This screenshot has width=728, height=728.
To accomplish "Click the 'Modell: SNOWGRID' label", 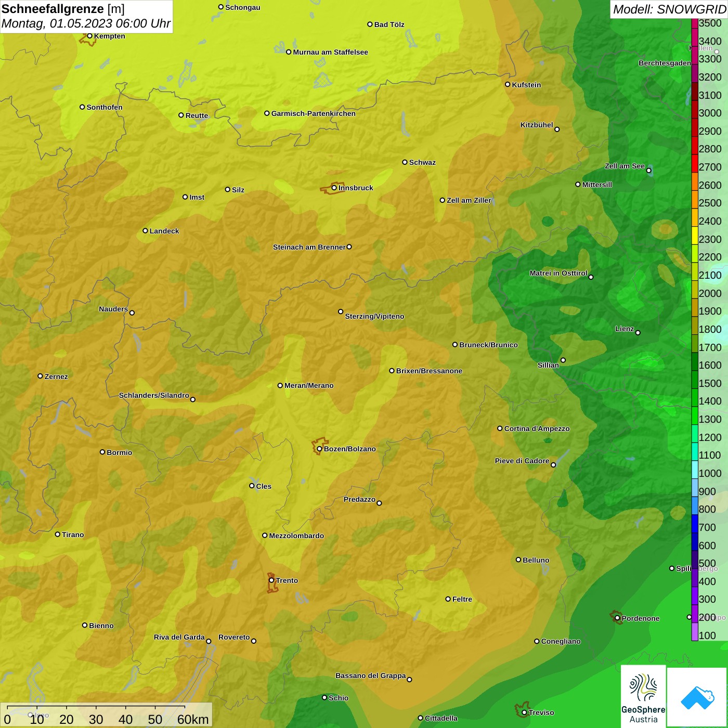I will [x=669, y=9].
